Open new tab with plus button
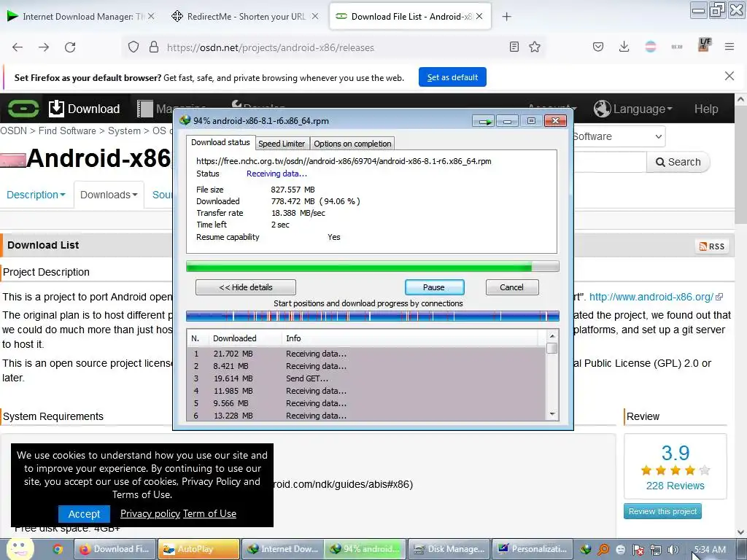The image size is (747, 560). tap(506, 17)
